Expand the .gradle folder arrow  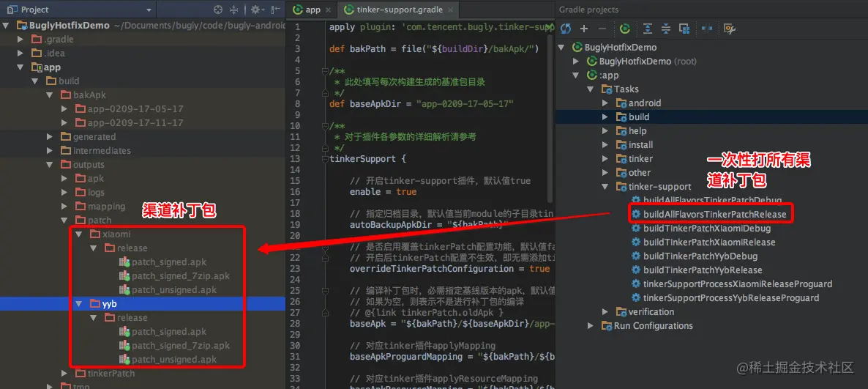point(21,40)
